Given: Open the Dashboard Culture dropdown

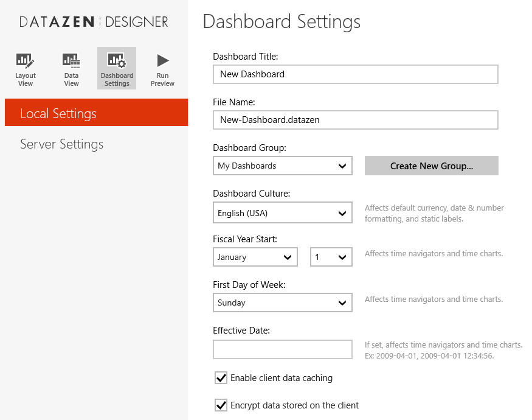Looking at the screenshot, I should click(x=283, y=213).
